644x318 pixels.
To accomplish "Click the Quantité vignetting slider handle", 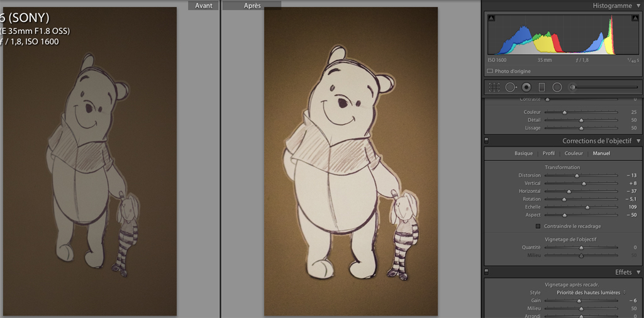I will (x=581, y=248).
